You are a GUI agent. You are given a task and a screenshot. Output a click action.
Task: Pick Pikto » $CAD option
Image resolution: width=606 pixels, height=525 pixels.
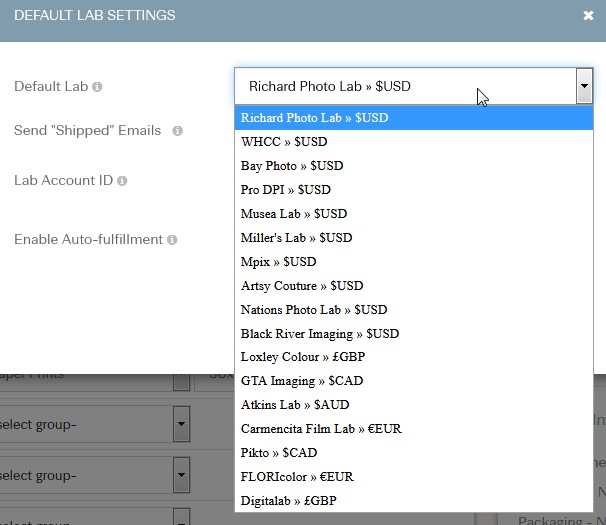point(414,453)
